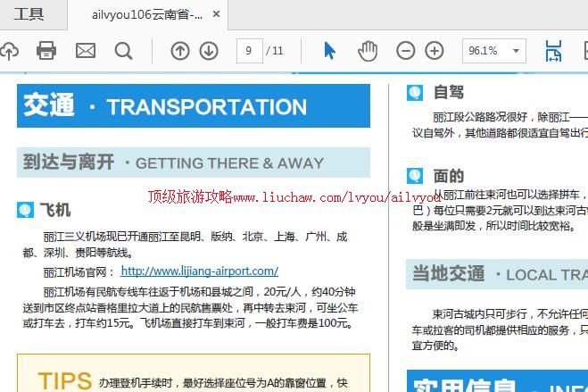Zoom out with the minus icon
The height and width of the screenshot is (392, 588).
click(x=406, y=51)
